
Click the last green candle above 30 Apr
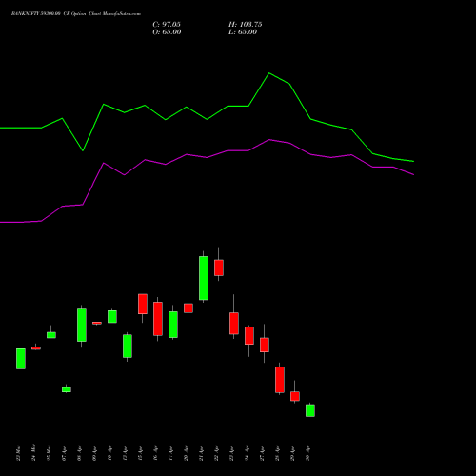(310, 410)
